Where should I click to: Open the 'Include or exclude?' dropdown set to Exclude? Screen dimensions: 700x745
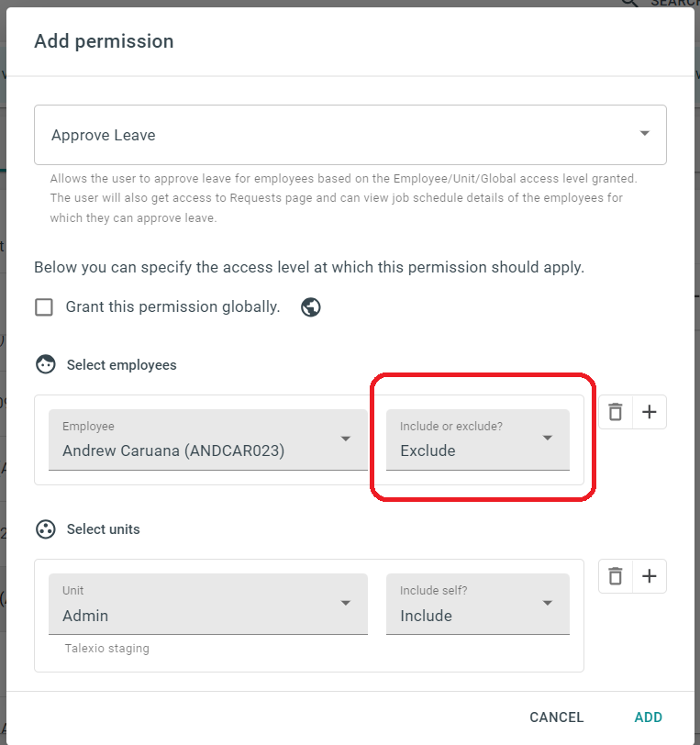pos(478,440)
